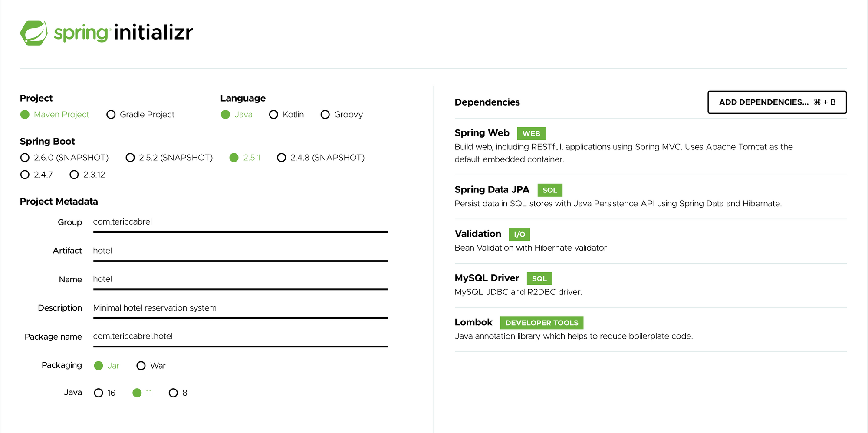Click the Spring Web dependency entry
This screenshot has width=868, height=433.
[x=482, y=132]
